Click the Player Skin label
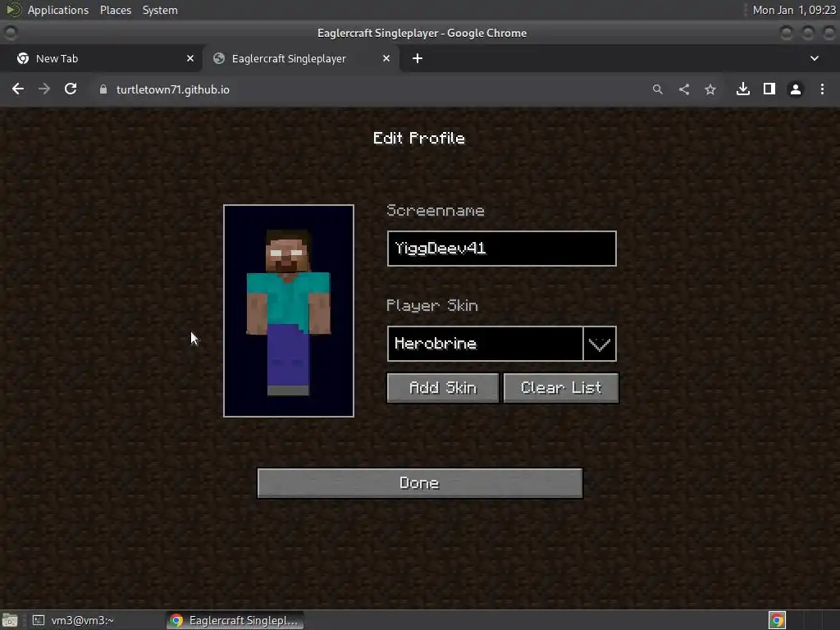 coord(431,305)
